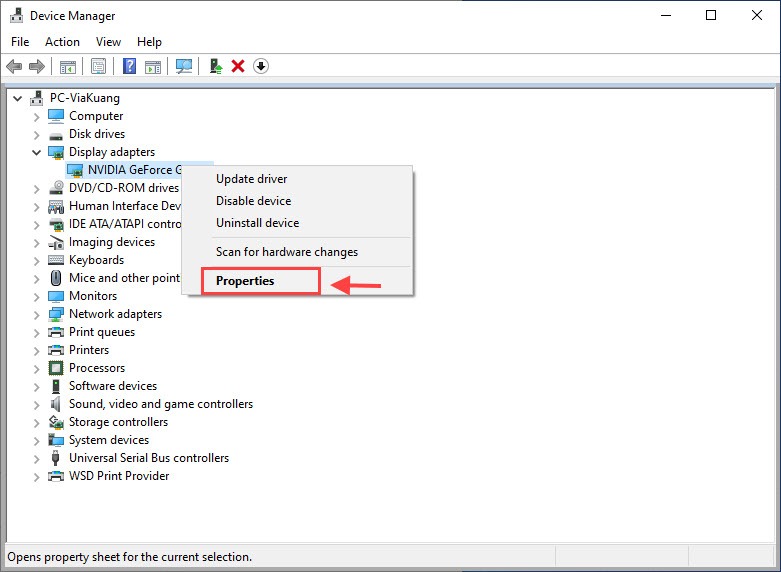The image size is (781, 572).
Task: Open the View menu
Action: [x=108, y=42]
